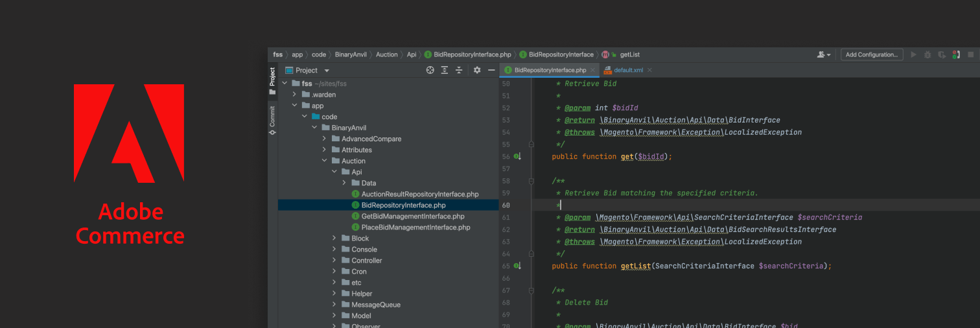980x328 pixels.
Task: Expand the Data folder under Api
Action: (344, 183)
